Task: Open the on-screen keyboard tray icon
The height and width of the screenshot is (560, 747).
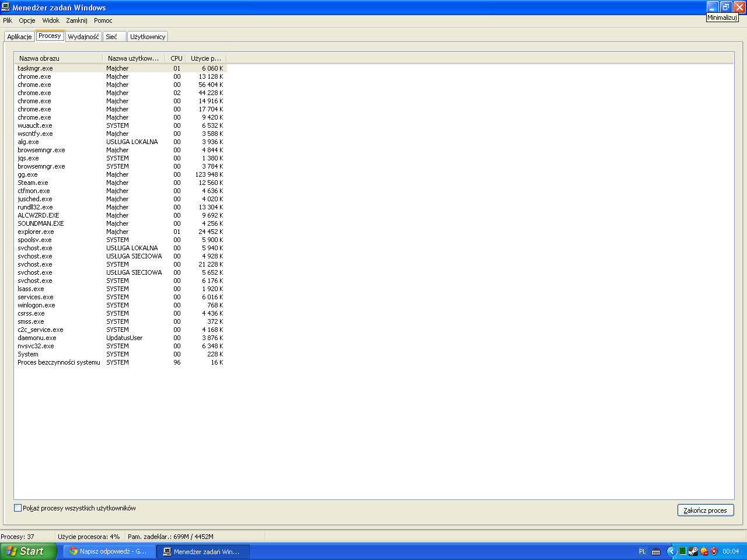Action: (x=656, y=551)
